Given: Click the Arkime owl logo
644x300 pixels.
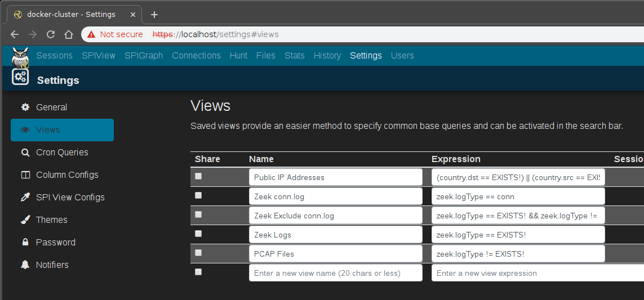Looking at the screenshot, I should click(x=20, y=58).
